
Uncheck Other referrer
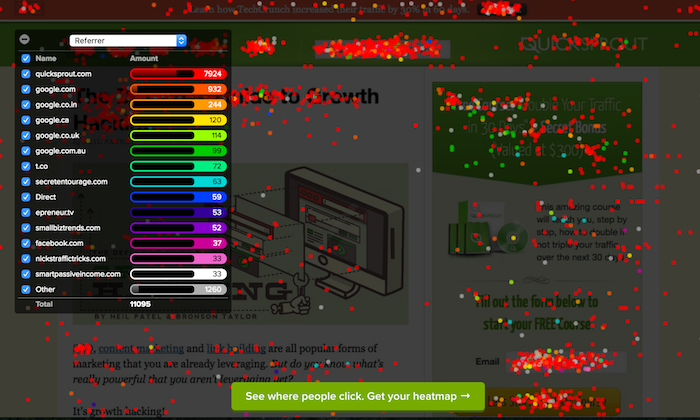tap(26, 289)
